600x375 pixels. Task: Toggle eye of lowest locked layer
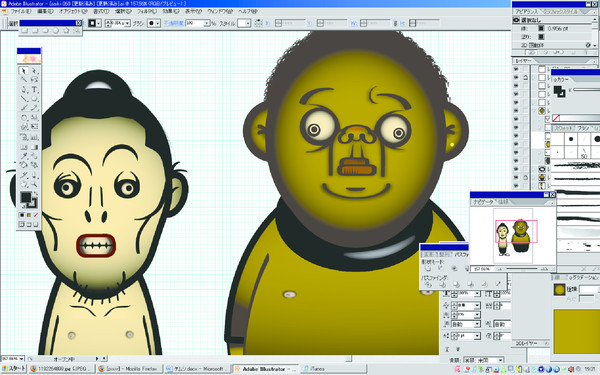point(516,178)
